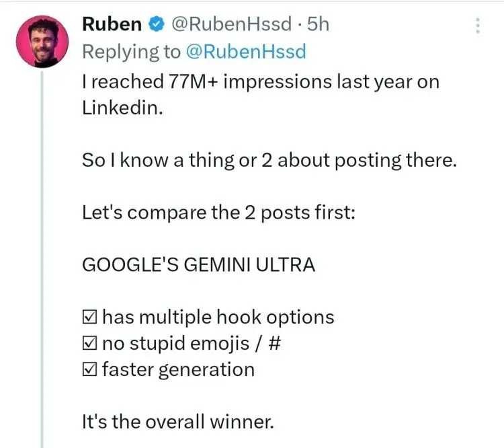Click the display name Ruben
This screenshot has height=448, width=504.
(x=112, y=24)
